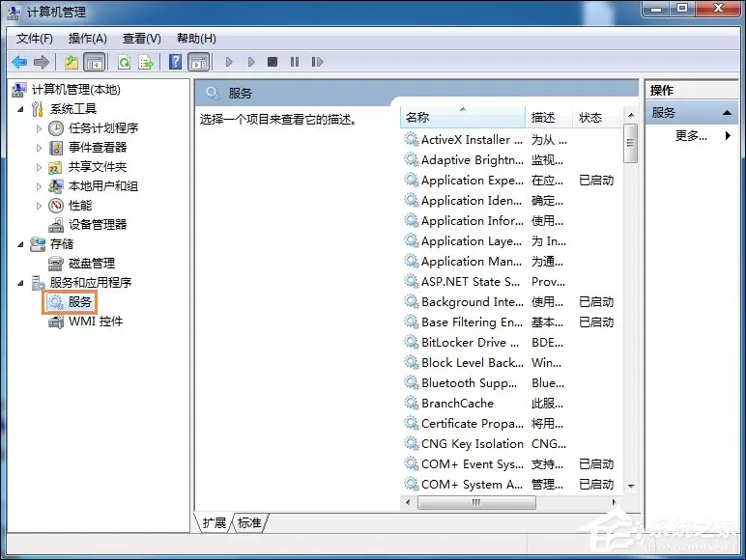Click the scroll down arrow in services list
Screen dimensions: 746x560
pyautogui.click(x=631, y=486)
